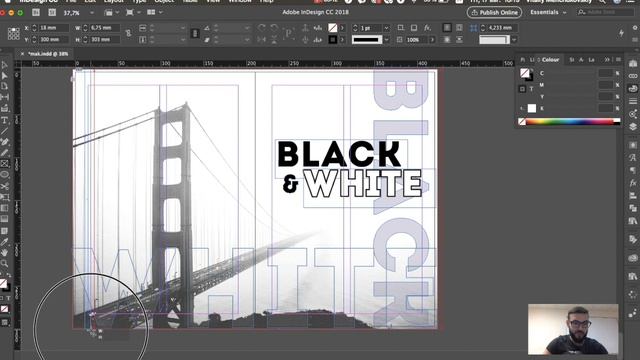Select the Gap tool

coord(4,97)
